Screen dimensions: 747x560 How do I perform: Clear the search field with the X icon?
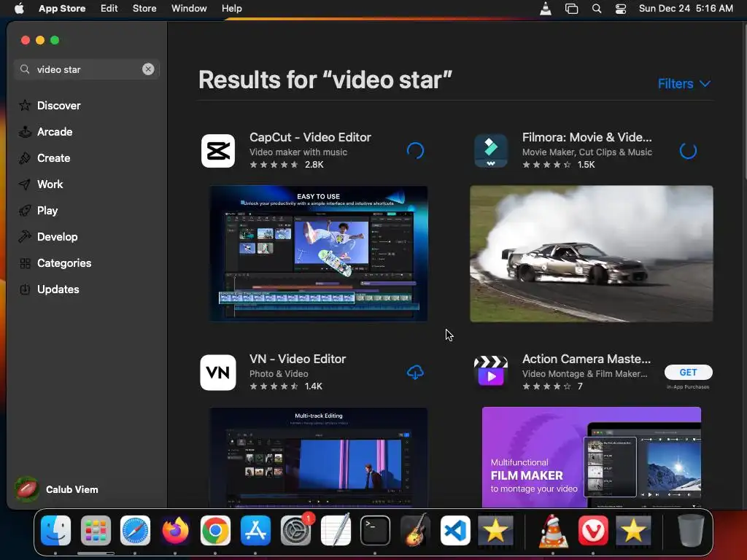148,69
